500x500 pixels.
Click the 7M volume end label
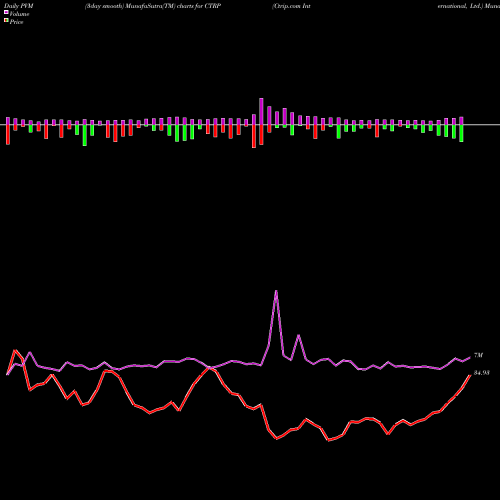478,355
